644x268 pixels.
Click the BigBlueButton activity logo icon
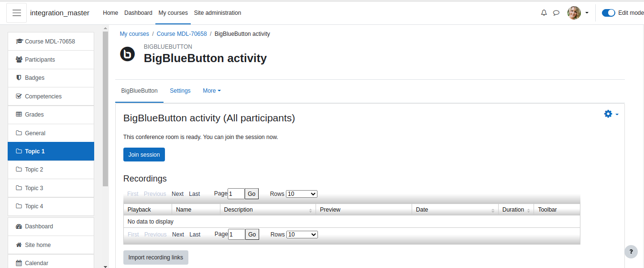[x=127, y=54]
